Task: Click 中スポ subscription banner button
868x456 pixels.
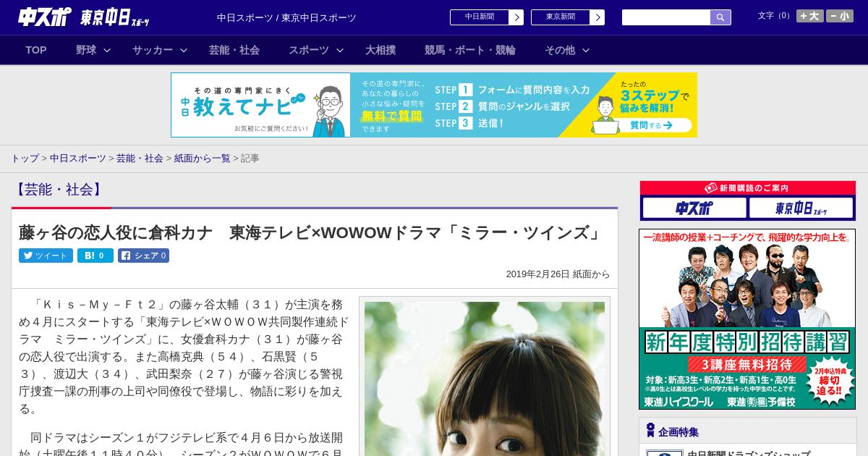Action: pyautogui.click(x=694, y=208)
